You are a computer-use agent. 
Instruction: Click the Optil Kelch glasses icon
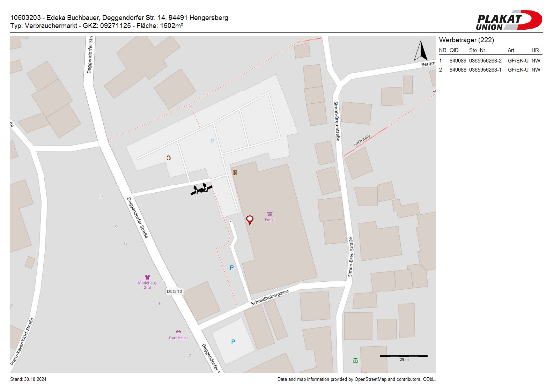[178, 332]
